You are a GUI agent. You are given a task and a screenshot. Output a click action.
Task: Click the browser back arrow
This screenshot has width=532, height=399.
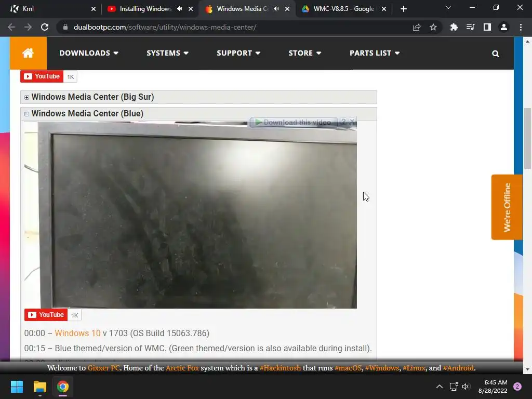(x=11, y=27)
